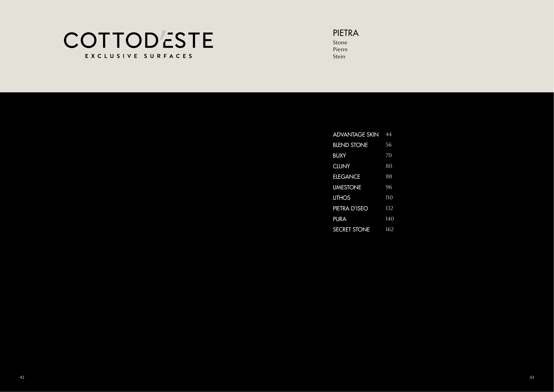The width and height of the screenshot is (554, 392).
Task: Click the word Stone under PIETRA
Action: 340,43
